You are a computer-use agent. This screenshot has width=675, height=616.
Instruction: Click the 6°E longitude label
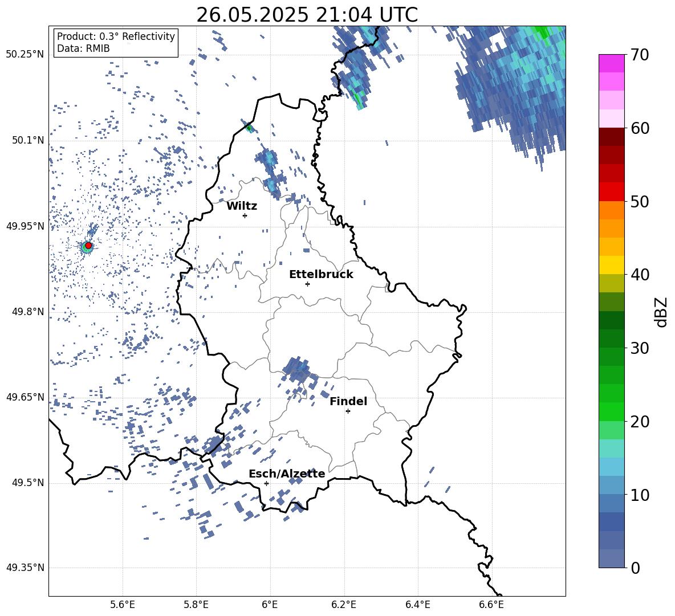[x=270, y=605]
